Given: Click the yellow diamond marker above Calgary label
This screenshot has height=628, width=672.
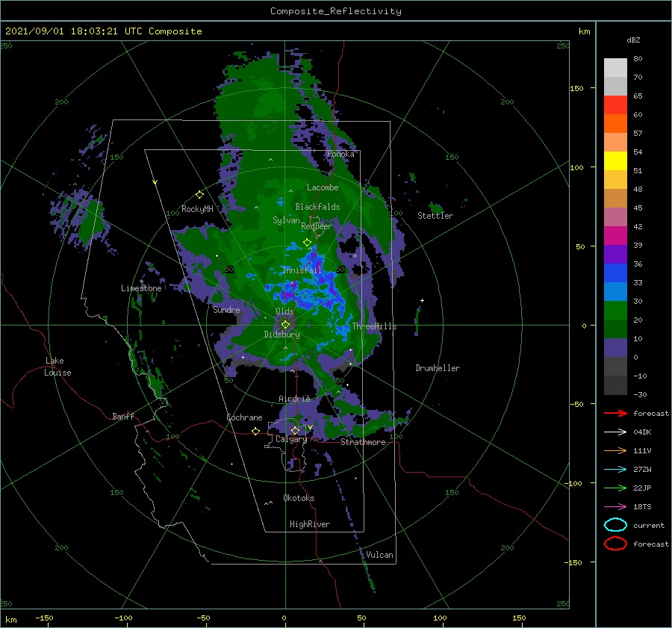Looking at the screenshot, I should coord(295,430).
